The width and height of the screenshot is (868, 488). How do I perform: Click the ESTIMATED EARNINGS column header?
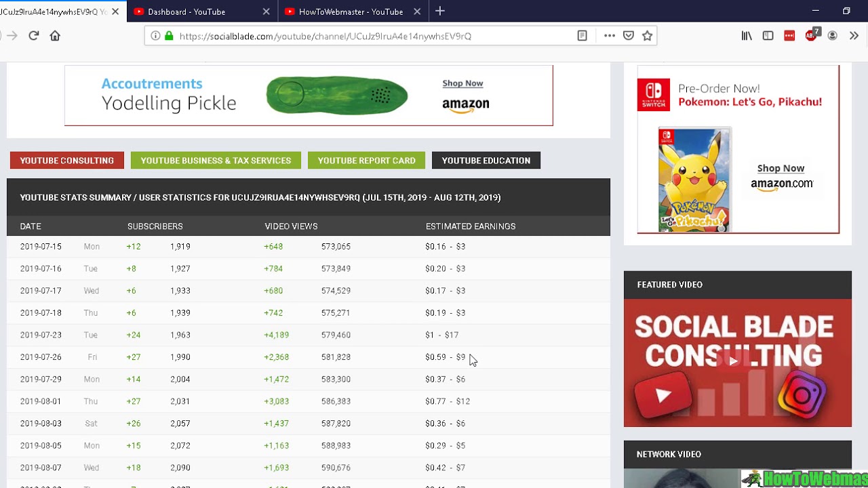pos(471,226)
